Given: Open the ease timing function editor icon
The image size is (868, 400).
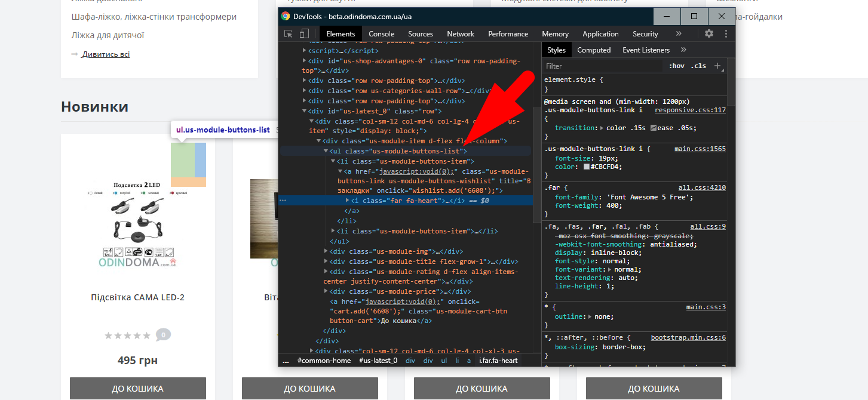Looking at the screenshot, I should pos(654,128).
